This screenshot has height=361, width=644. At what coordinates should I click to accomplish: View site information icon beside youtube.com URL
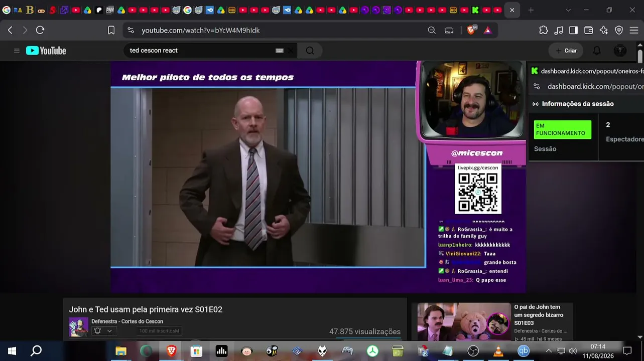pyautogui.click(x=131, y=30)
